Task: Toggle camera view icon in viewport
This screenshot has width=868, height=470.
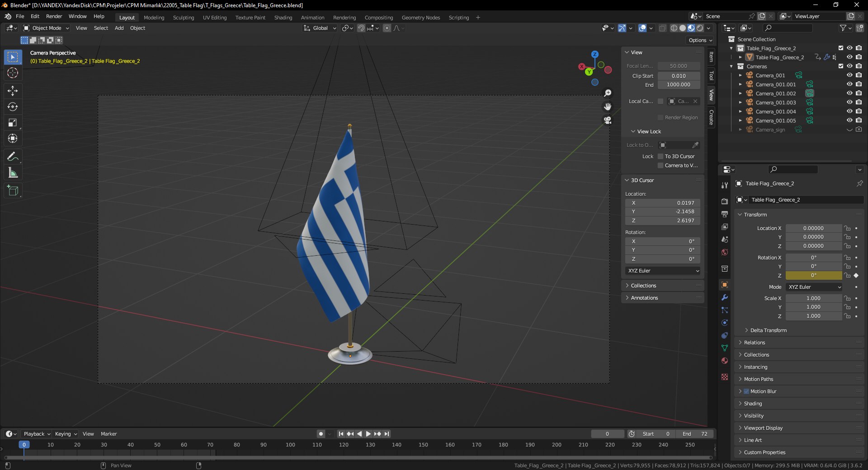Action: coord(608,120)
